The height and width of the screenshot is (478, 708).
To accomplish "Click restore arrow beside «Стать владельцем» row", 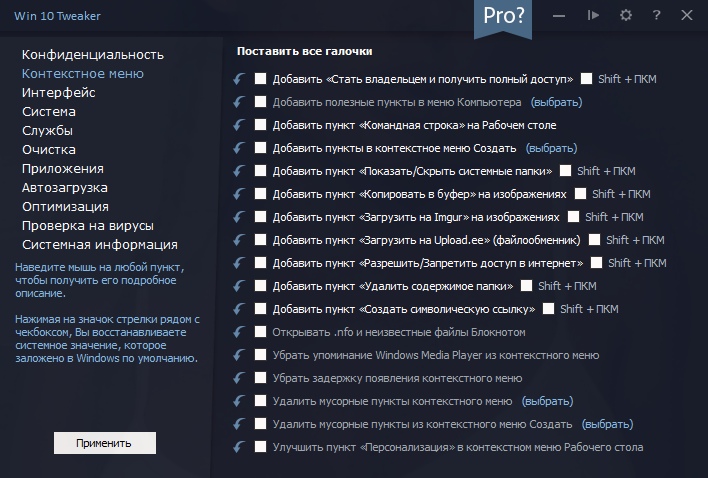I will 239,79.
